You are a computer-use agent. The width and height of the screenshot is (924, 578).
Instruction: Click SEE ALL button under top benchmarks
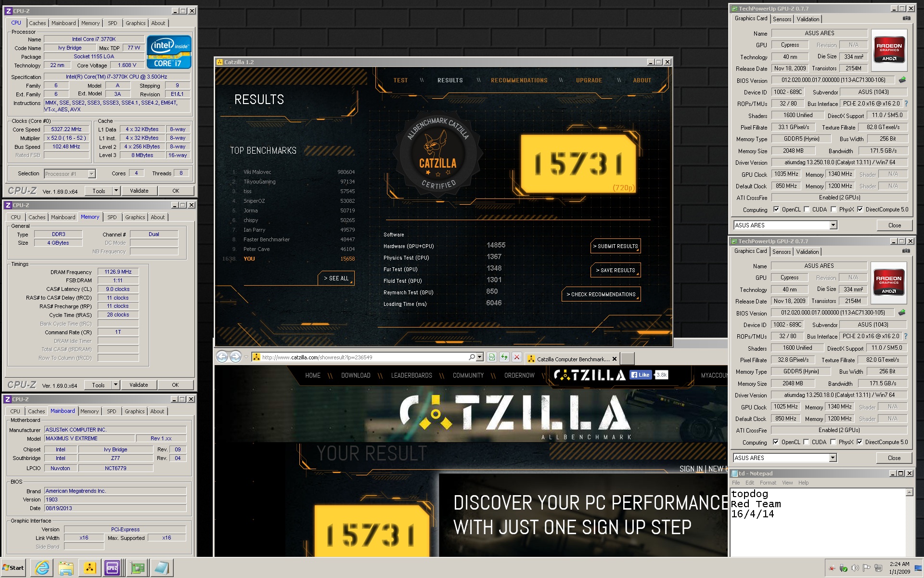click(336, 278)
